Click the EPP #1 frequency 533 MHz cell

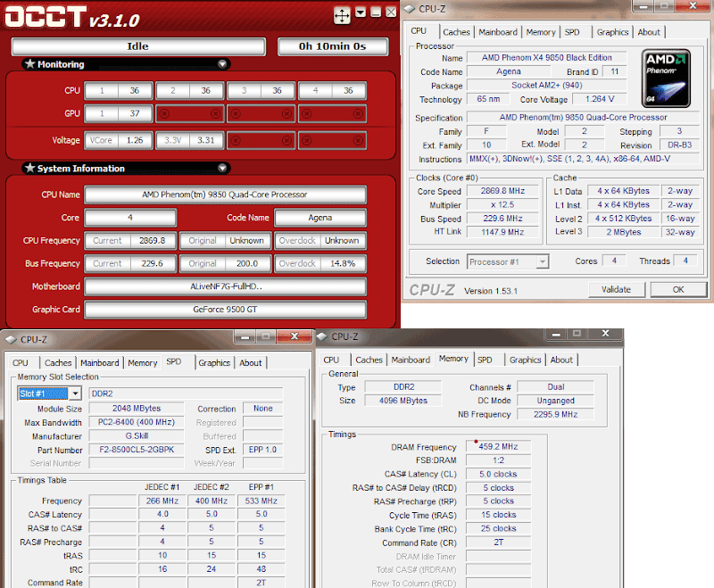tap(261, 501)
